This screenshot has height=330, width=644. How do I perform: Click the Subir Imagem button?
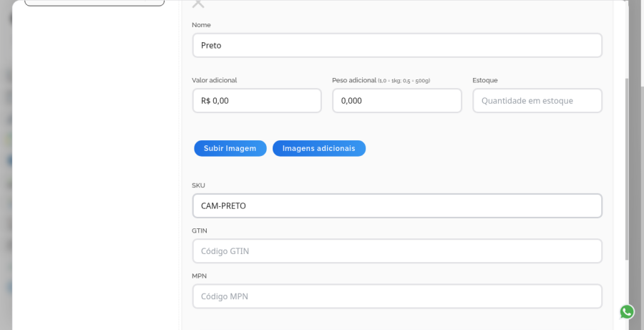230,148
